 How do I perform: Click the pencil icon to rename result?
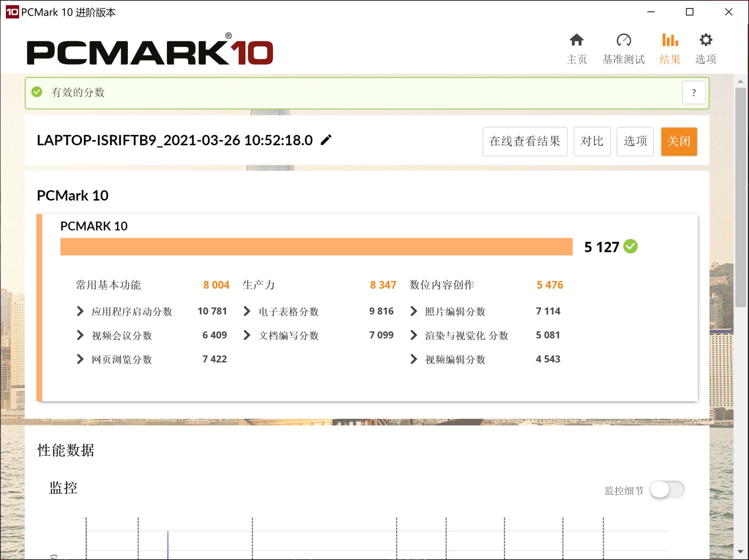click(x=326, y=140)
